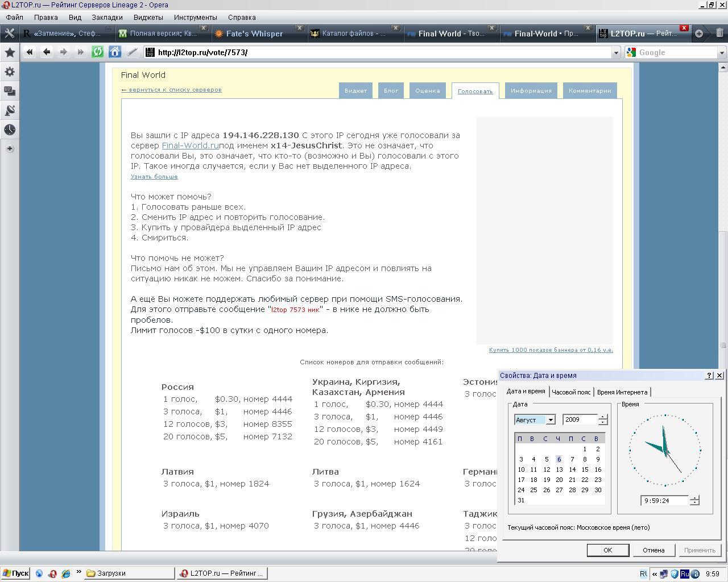Open the Opera panels wrench icon
The image size is (728, 582).
[9, 33]
